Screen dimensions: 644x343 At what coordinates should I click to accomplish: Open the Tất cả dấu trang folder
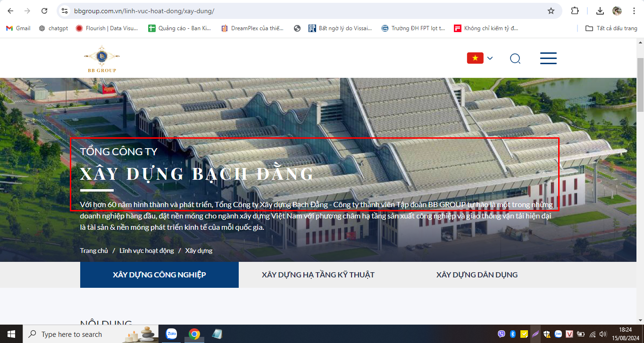point(611,28)
